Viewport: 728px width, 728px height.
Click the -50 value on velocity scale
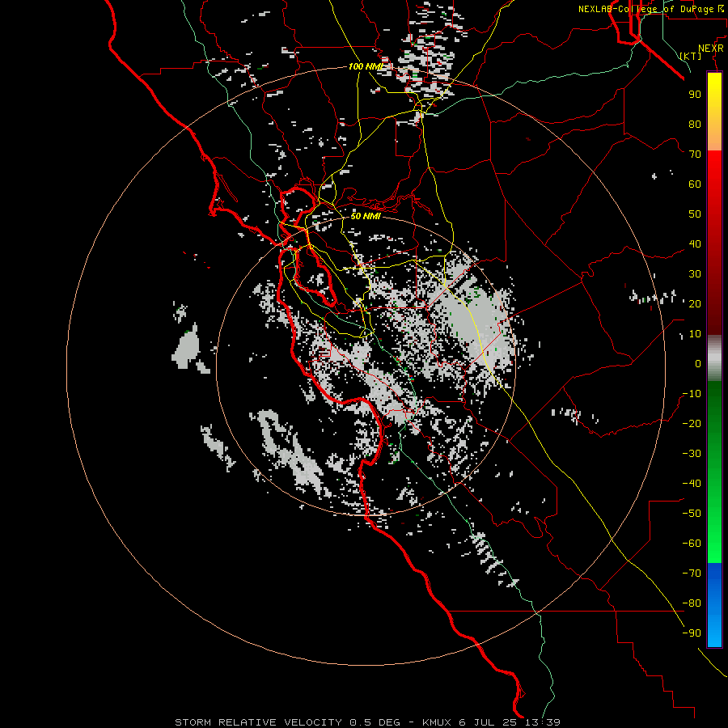692,514
